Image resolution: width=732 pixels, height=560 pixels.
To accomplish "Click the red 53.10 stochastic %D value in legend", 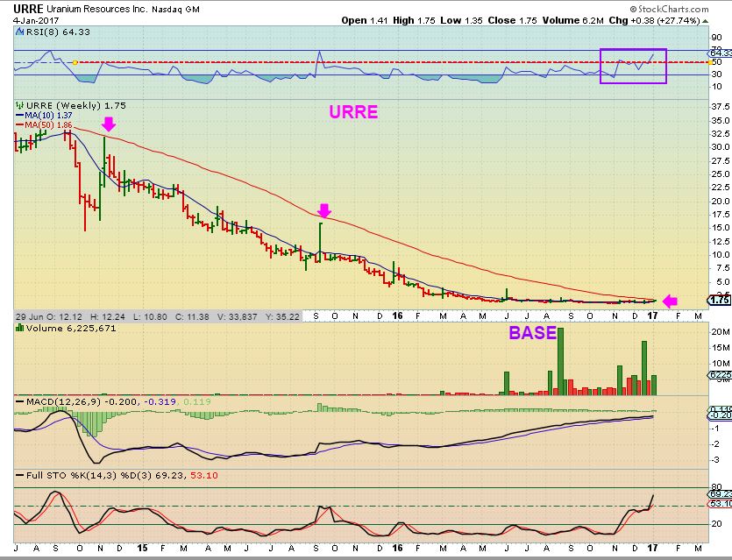I will tap(205, 476).
